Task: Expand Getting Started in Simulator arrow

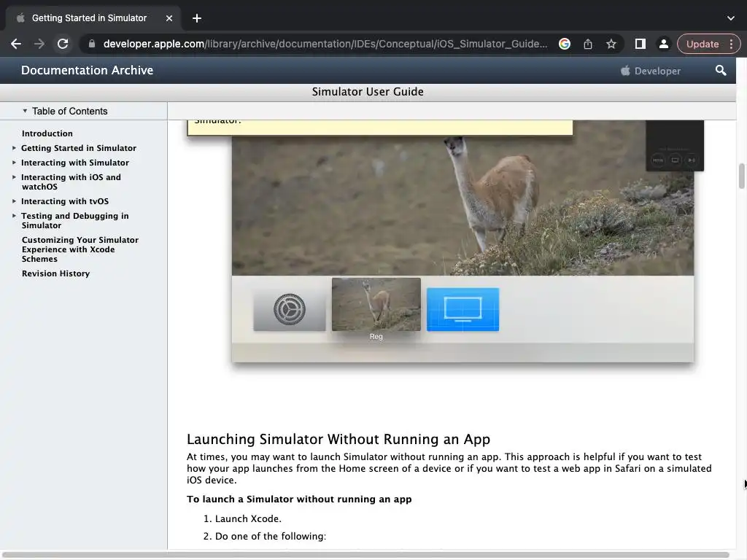Action: [x=14, y=148]
